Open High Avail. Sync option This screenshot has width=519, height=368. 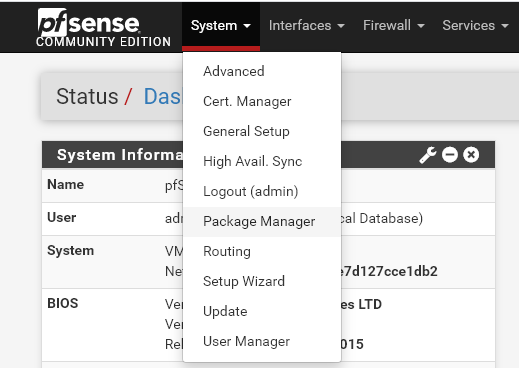(262, 161)
